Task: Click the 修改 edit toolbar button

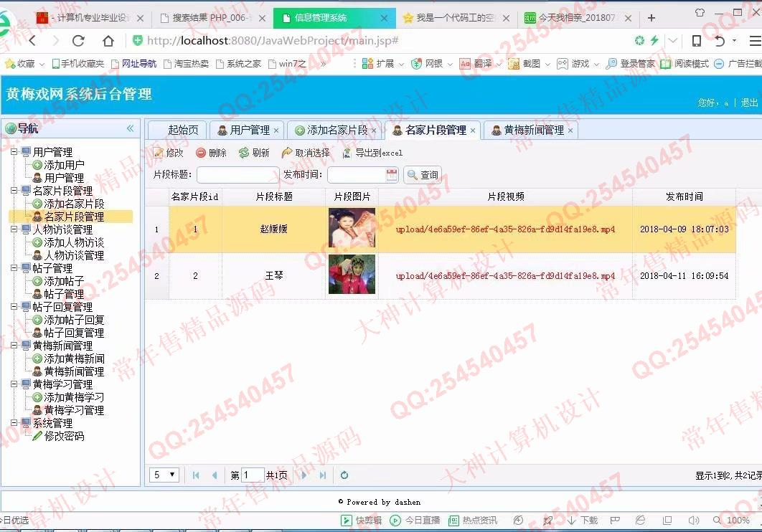Action: coord(169,153)
